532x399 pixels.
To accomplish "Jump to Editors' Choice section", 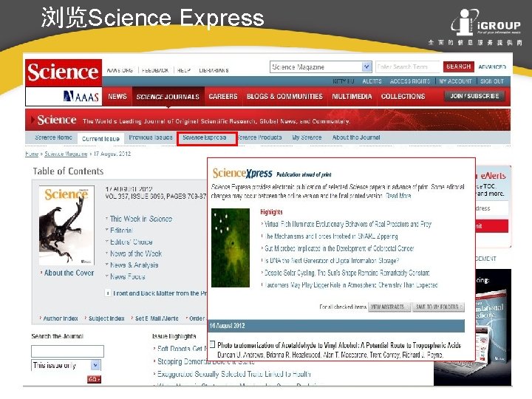I will pos(132,242).
